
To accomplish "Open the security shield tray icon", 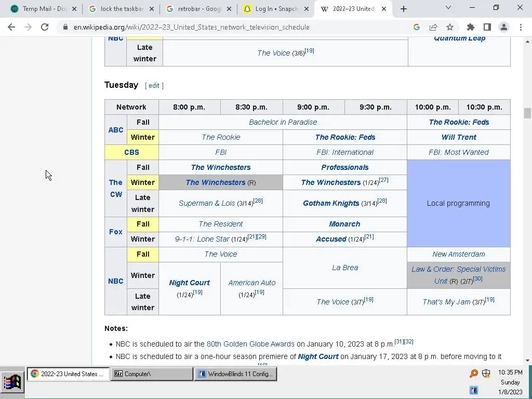I will click(486, 374).
